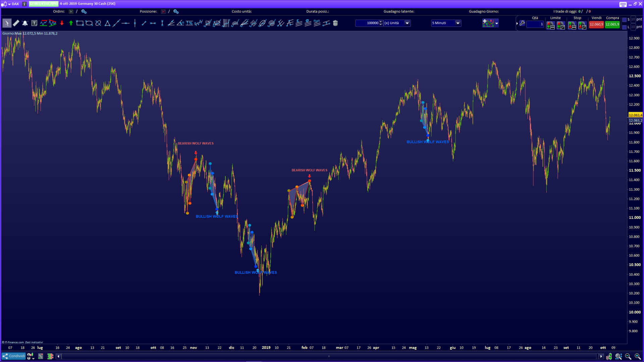
Task: Click the Condividi share button
Action: (x=13, y=356)
